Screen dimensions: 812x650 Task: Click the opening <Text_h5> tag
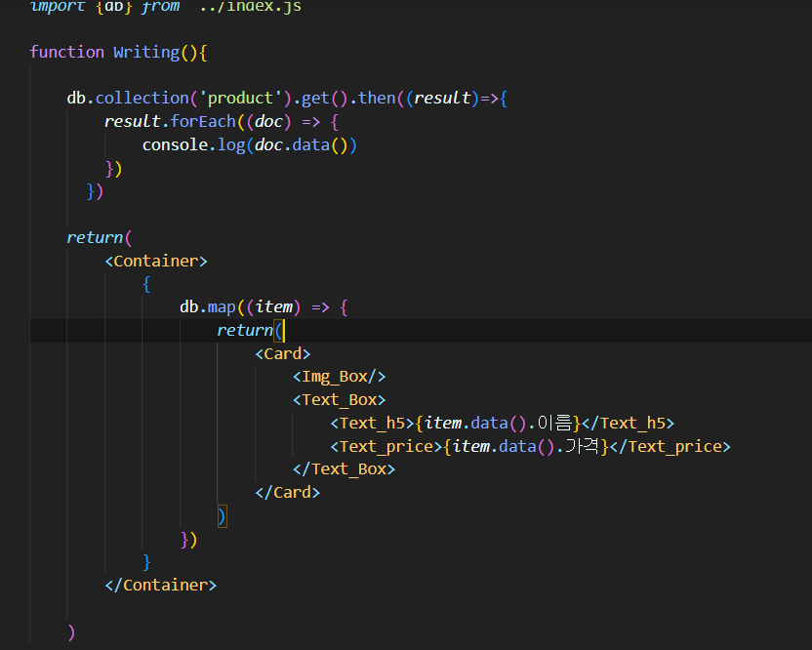click(x=373, y=424)
